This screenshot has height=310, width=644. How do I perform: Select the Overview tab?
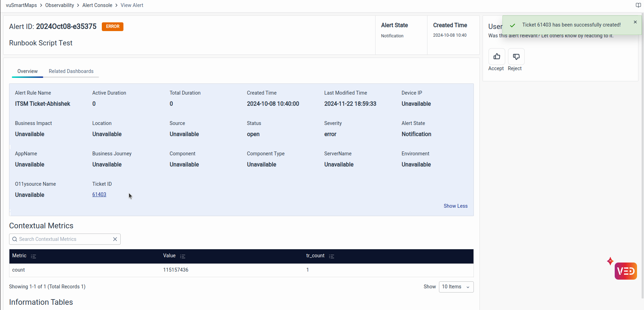point(28,71)
